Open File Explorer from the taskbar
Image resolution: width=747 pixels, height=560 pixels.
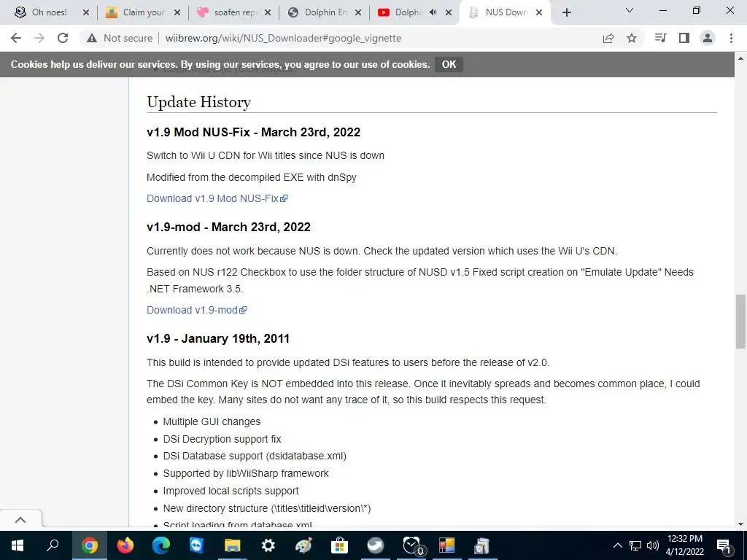[233, 545]
